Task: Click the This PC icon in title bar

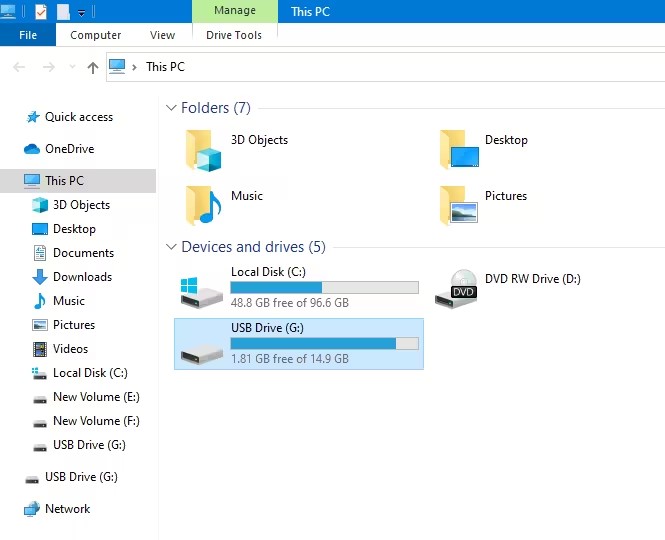Action: coord(8,11)
